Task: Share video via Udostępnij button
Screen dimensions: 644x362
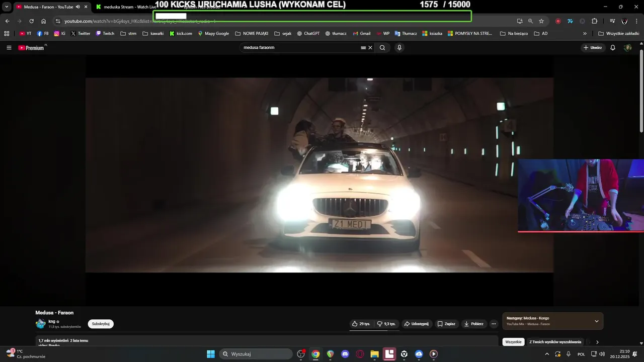Action: [x=416, y=324]
